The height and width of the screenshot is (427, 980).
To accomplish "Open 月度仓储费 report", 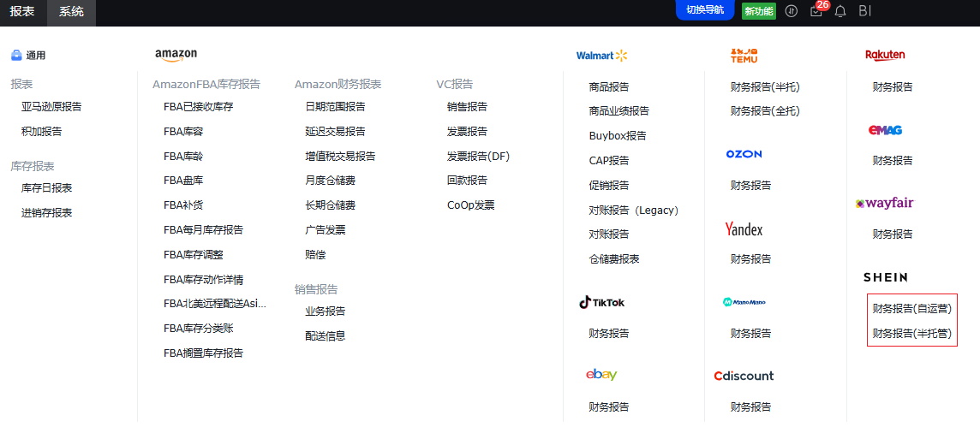I will [x=330, y=181].
